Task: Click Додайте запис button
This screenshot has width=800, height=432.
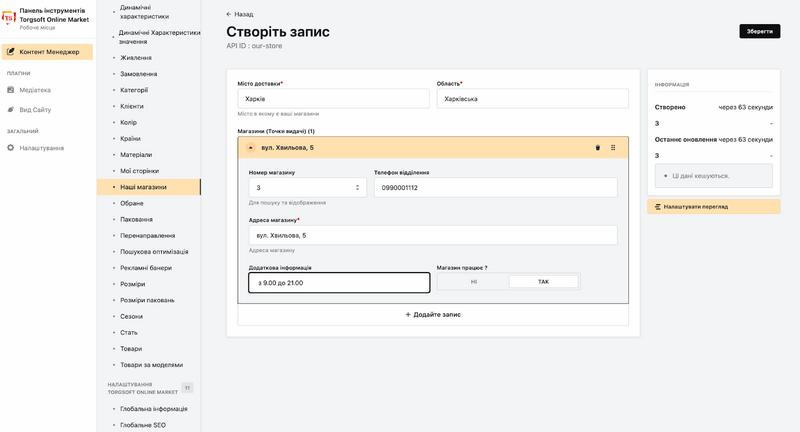Action: (433, 315)
